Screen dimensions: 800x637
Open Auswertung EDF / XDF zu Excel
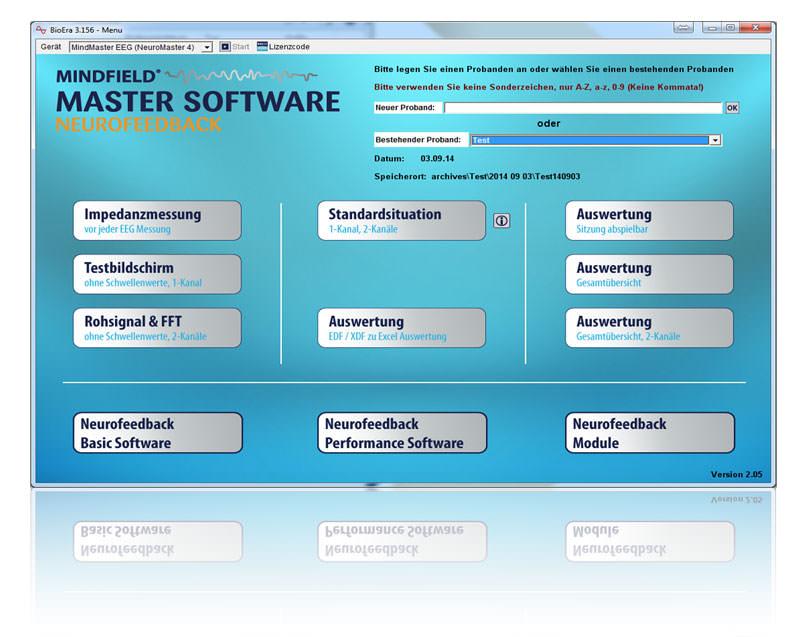tap(402, 327)
